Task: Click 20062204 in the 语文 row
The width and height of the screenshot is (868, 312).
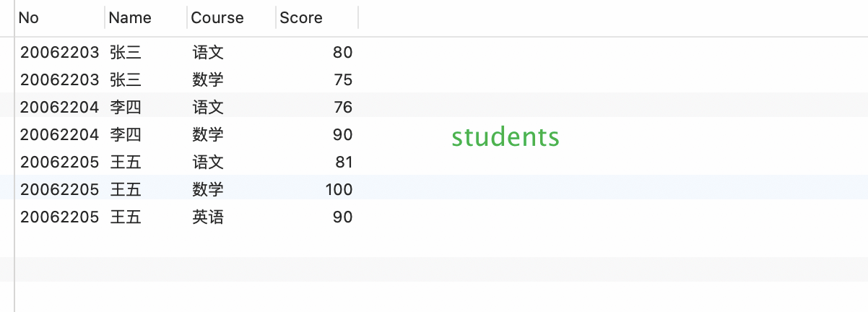Action: [x=59, y=107]
